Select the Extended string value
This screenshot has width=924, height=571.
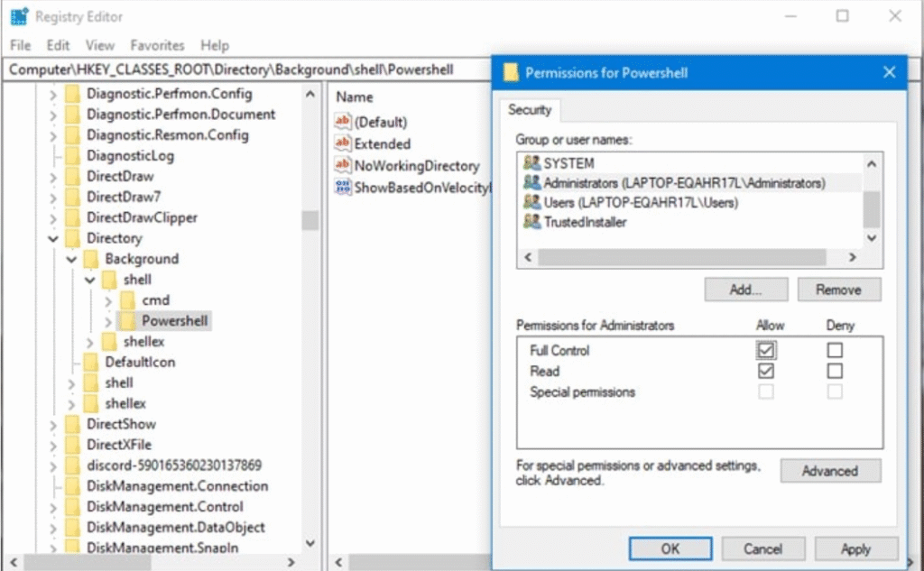coord(382,143)
